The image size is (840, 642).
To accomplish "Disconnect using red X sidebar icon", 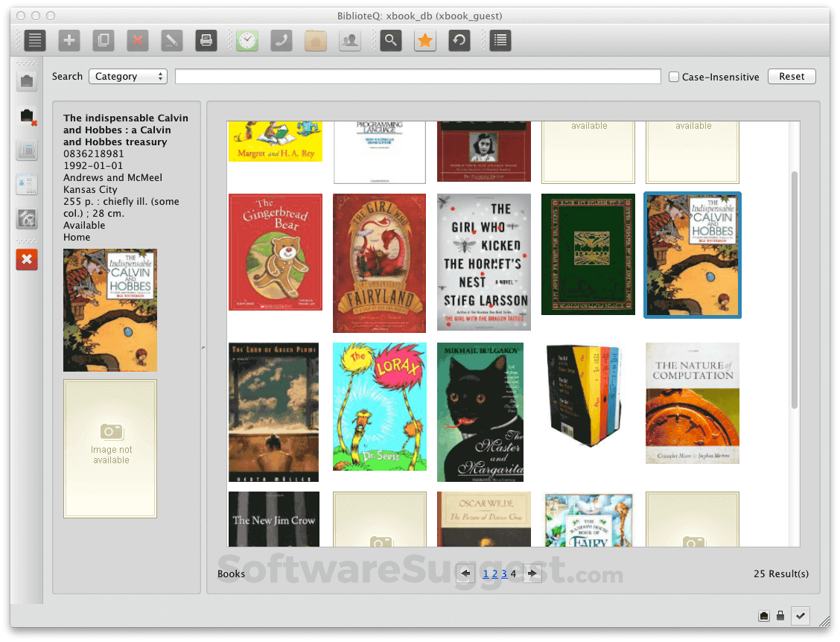I will [x=27, y=259].
